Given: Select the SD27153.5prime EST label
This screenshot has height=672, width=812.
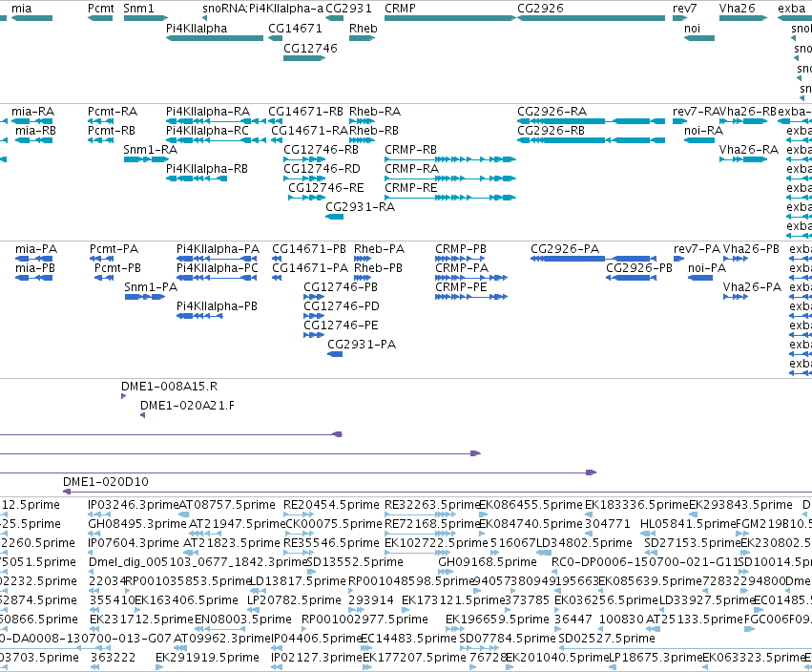Looking at the screenshot, I should (x=693, y=543).
